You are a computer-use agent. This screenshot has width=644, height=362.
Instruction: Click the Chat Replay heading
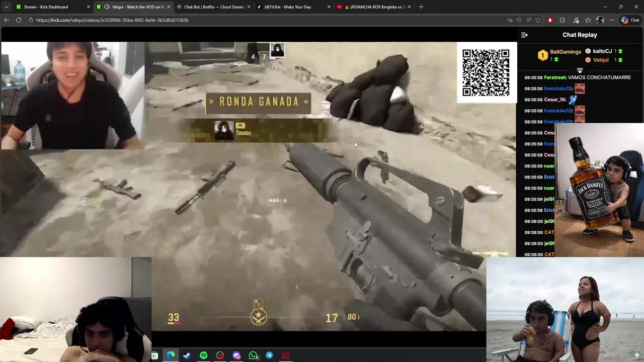(x=580, y=35)
